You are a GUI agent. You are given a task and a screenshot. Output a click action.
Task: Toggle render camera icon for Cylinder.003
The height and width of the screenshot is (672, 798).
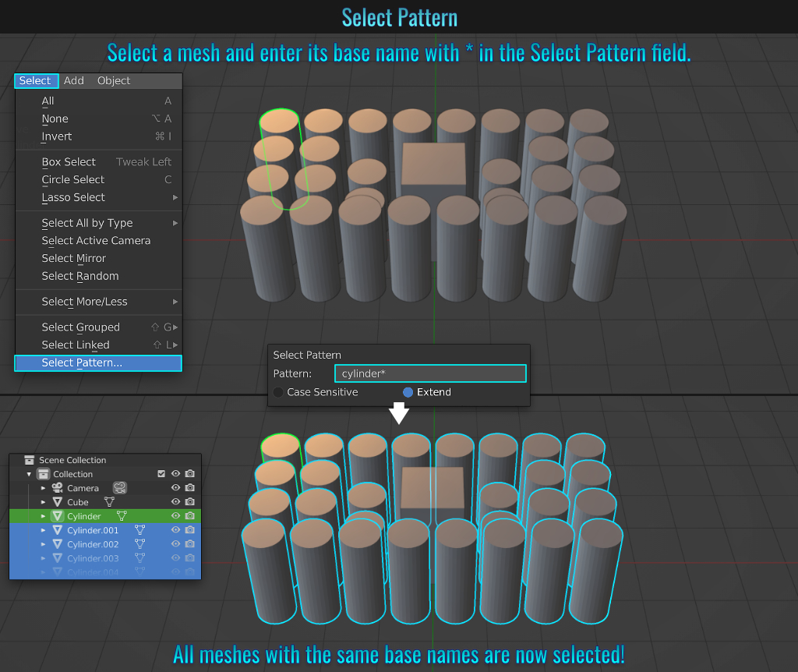pos(190,557)
